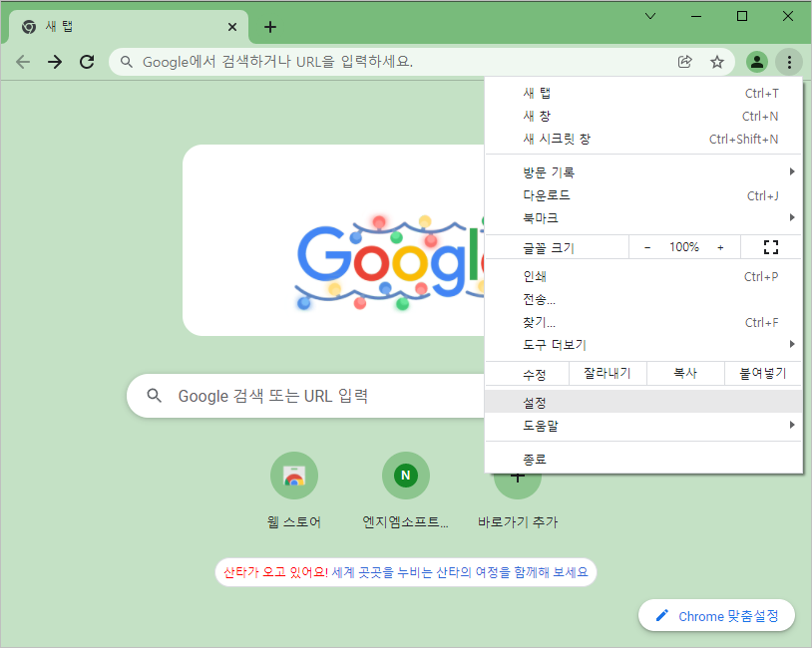
Task: Click 복사 in the edit row
Action: coord(685,373)
